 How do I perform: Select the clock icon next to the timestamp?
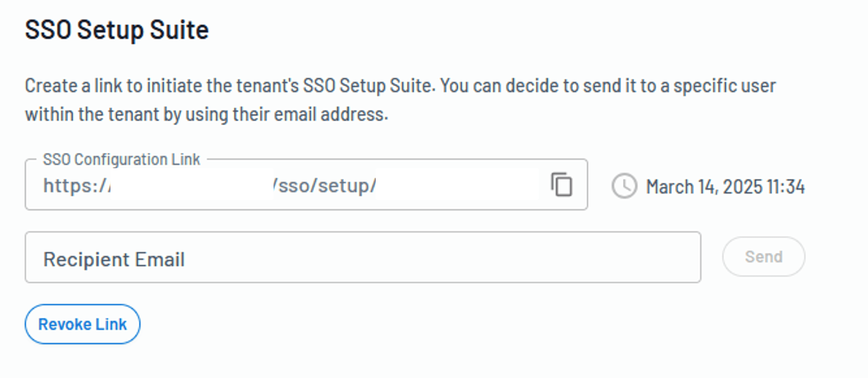pos(624,186)
